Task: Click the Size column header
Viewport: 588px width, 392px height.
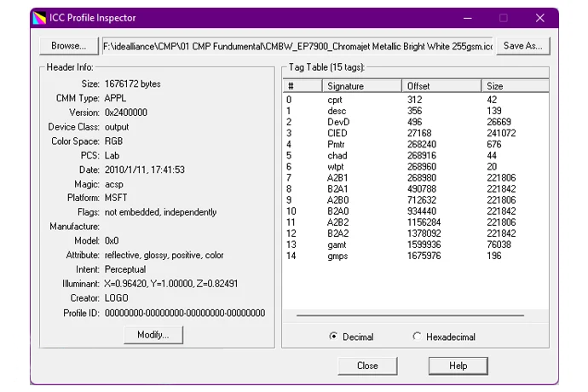Action: (x=515, y=86)
